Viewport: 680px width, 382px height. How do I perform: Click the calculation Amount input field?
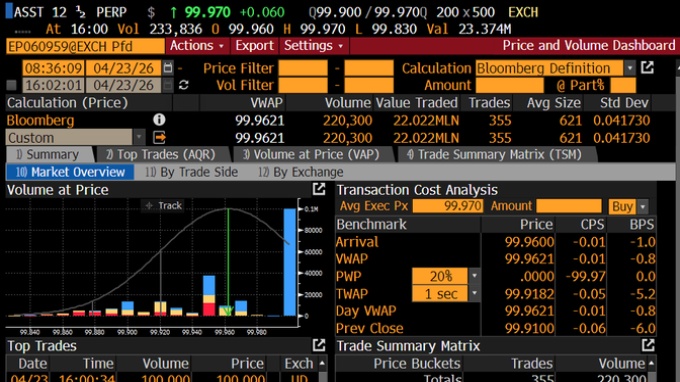[x=510, y=85]
